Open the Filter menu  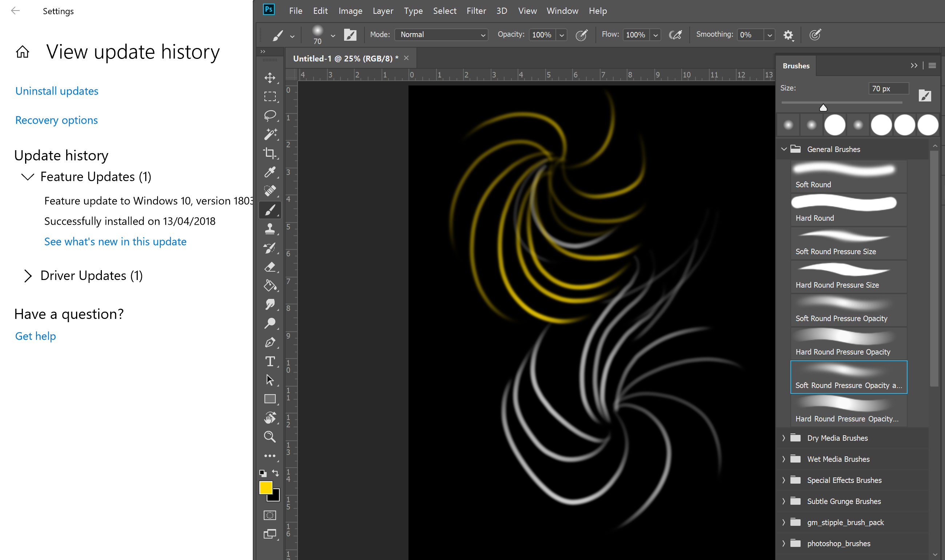476,11
